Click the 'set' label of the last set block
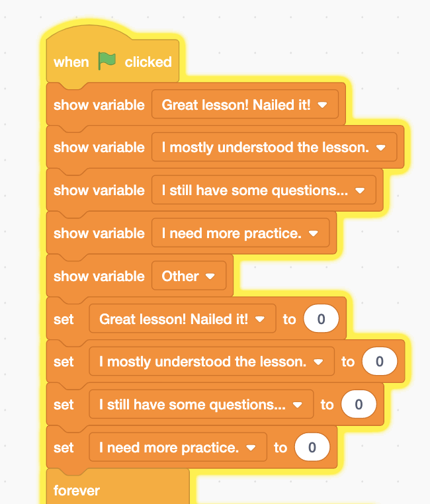 (x=64, y=448)
